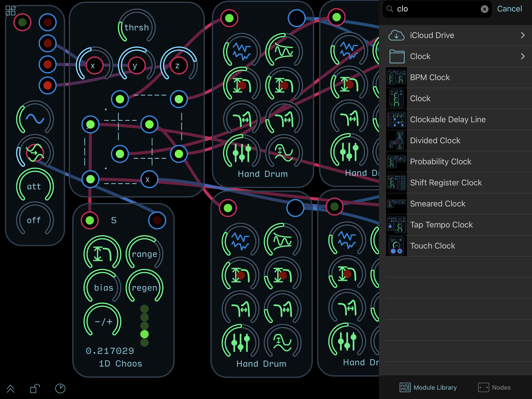Viewport: 532px width, 399px height.
Task: Expand iCloud Drive chevron
Action: pyautogui.click(x=522, y=35)
